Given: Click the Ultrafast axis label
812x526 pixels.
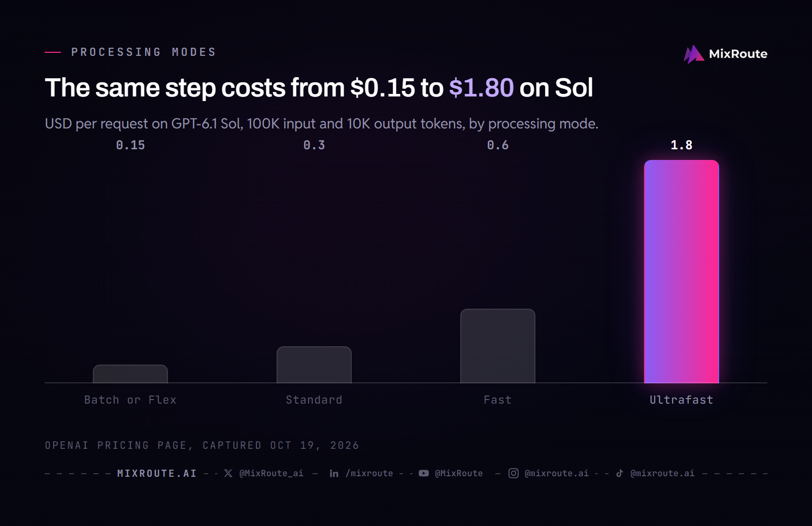Looking at the screenshot, I should pos(682,400).
